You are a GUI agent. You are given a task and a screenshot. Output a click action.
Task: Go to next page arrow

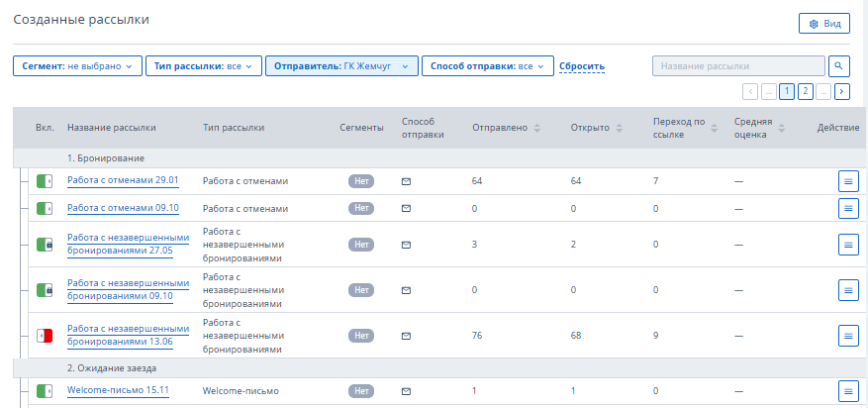coord(842,91)
